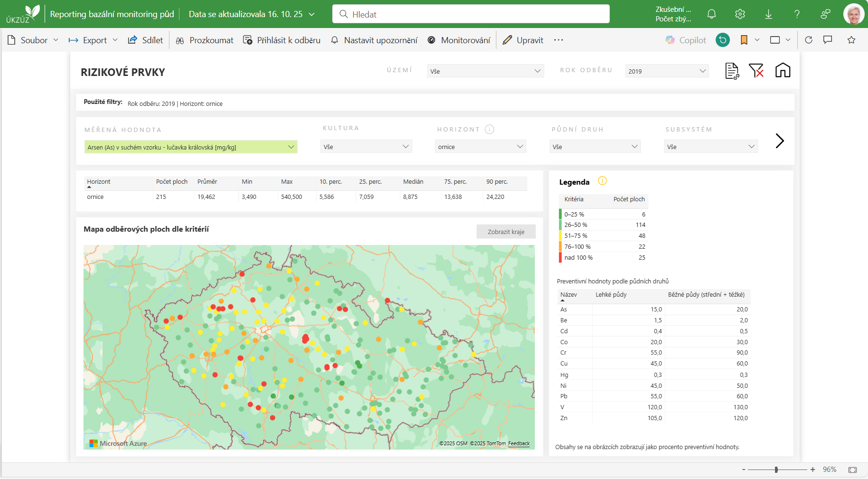Click the report details document icon
The height and width of the screenshot is (479, 868).
(x=732, y=71)
